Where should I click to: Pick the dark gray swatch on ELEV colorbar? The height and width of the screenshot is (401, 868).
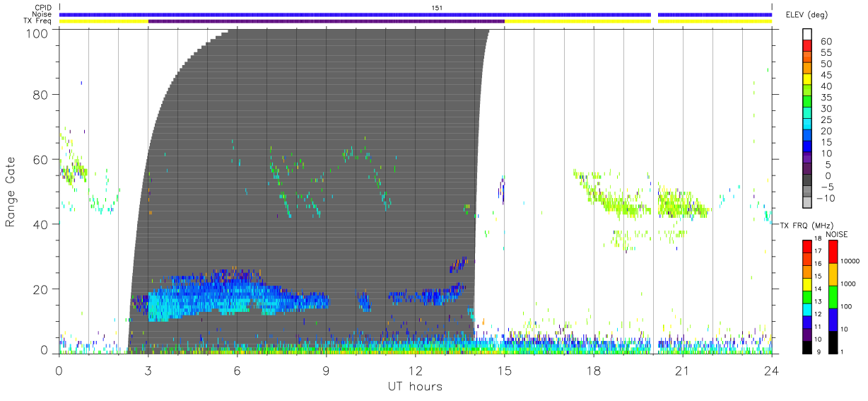808,181
